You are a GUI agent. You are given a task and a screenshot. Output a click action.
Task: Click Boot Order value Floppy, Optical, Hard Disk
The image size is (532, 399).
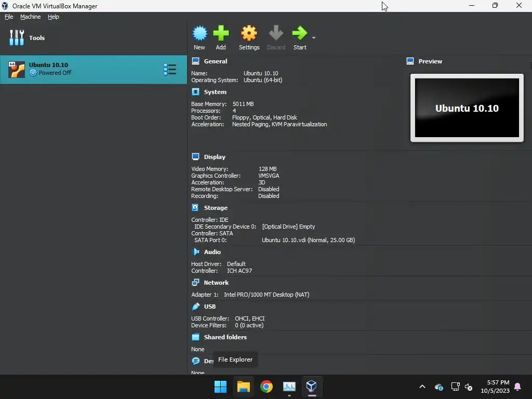pos(264,117)
